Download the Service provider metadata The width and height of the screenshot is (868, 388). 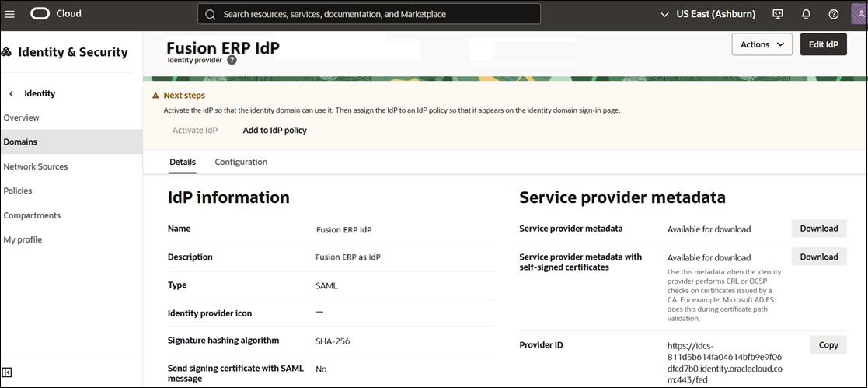819,229
